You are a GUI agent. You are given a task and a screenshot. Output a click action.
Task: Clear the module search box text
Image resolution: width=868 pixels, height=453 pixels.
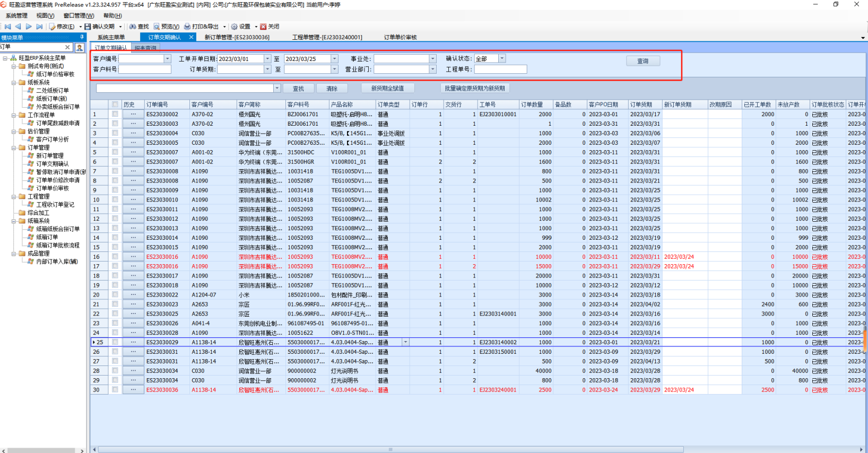pyautogui.click(x=67, y=47)
